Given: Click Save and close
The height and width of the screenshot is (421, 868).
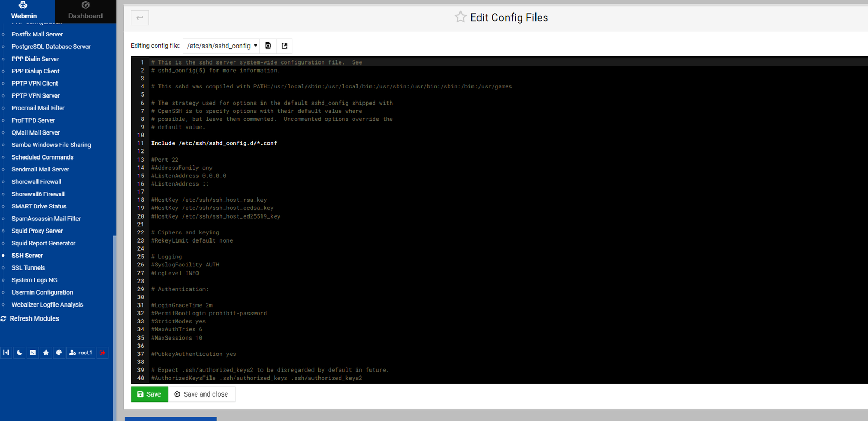Looking at the screenshot, I should (x=201, y=394).
